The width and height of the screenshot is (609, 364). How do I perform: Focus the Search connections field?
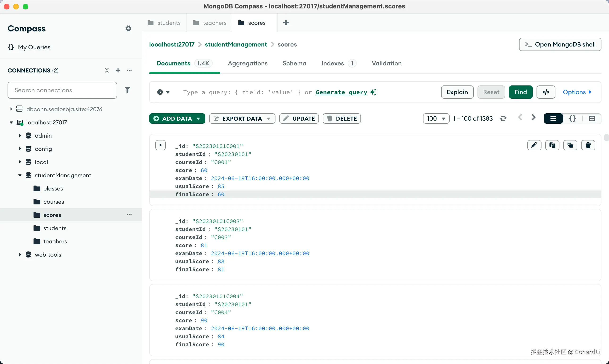coord(62,90)
